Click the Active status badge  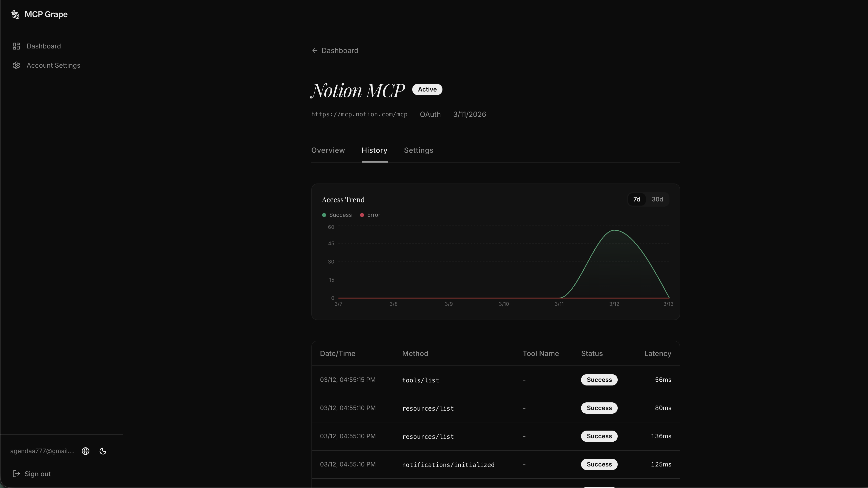427,89
